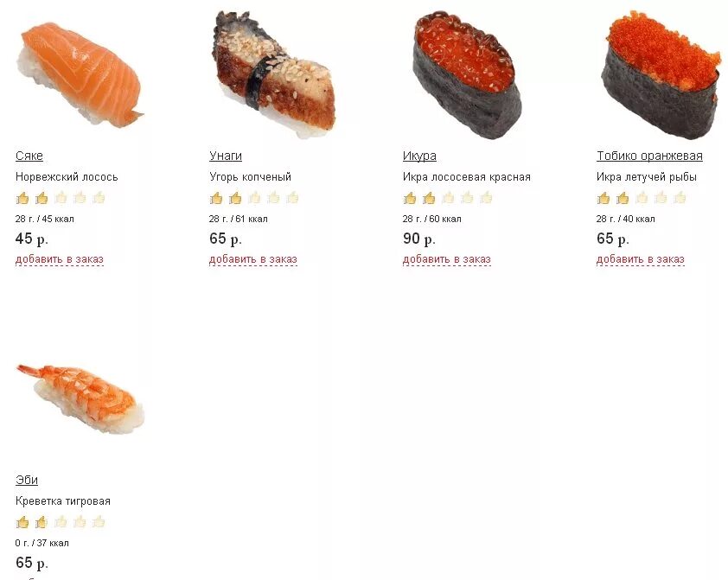Open the Эби product link
Image resolution: width=728 pixels, height=580 pixels.
point(27,481)
